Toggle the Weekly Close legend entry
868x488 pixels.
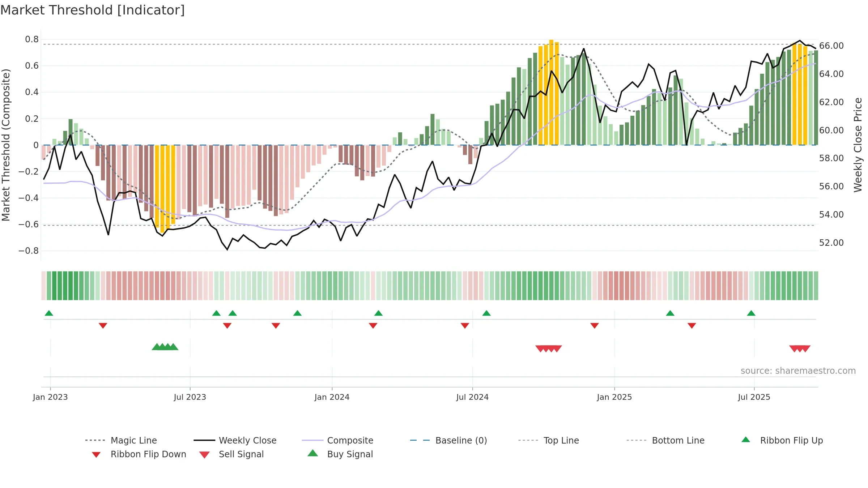[235, 440]
